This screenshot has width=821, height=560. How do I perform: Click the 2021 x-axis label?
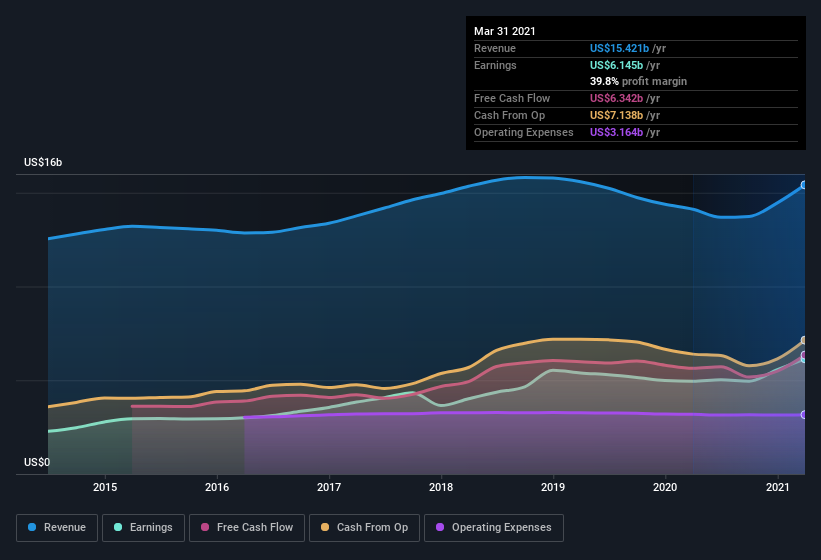tap(778, 487)
